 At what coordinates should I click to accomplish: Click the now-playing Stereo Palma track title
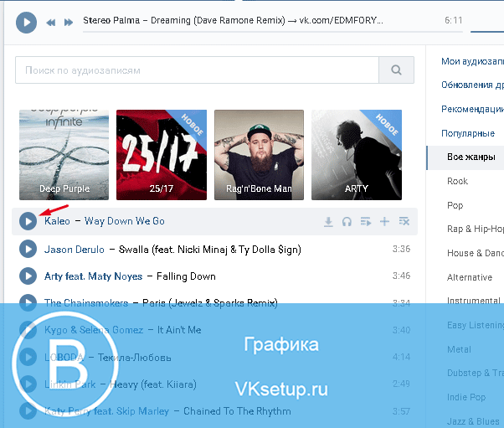[x=233, y=21]
